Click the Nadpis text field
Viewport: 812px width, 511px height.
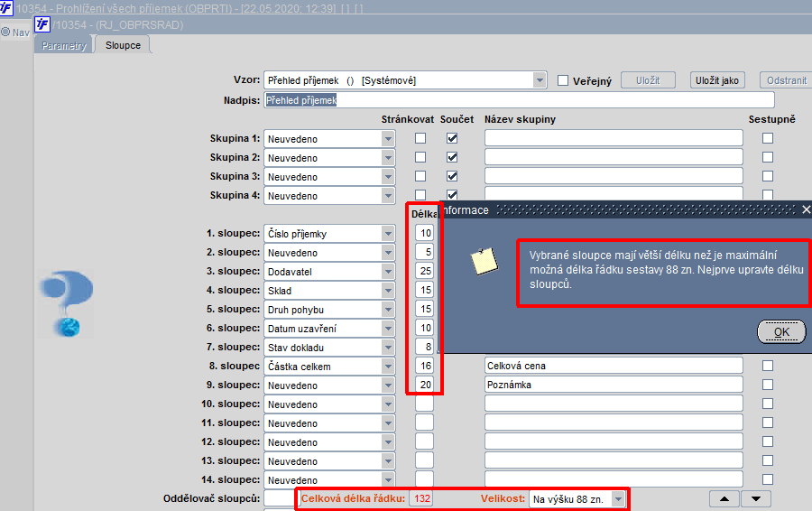pyautogui.click(x=520, y=100)
